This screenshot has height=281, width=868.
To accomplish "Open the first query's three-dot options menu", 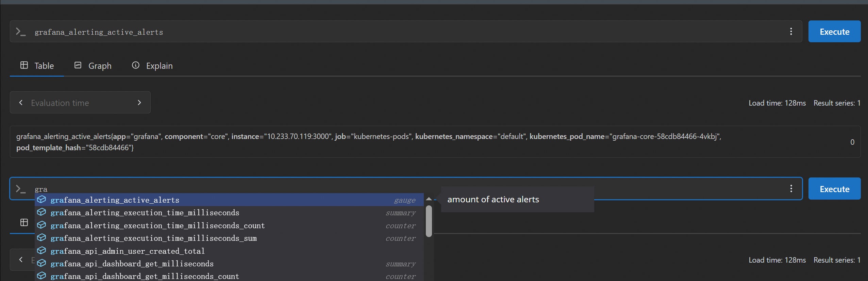I will click(x=791, y=31).
